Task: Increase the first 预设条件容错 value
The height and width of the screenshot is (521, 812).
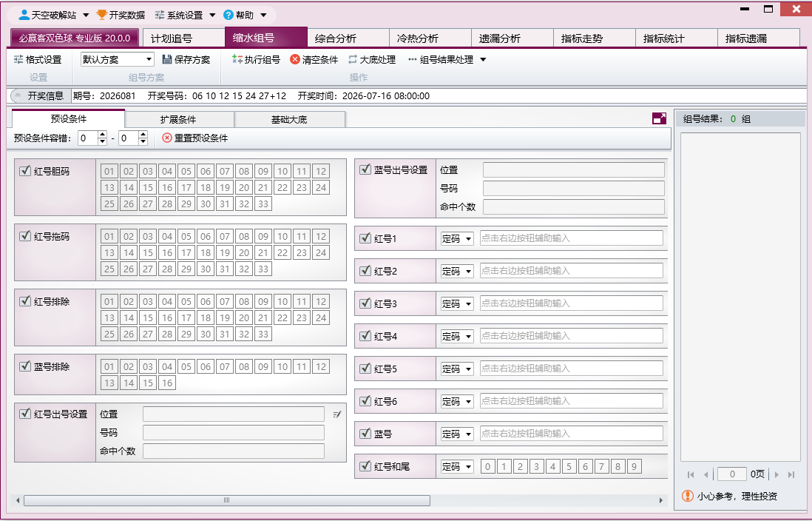Action: click(103, 134)
